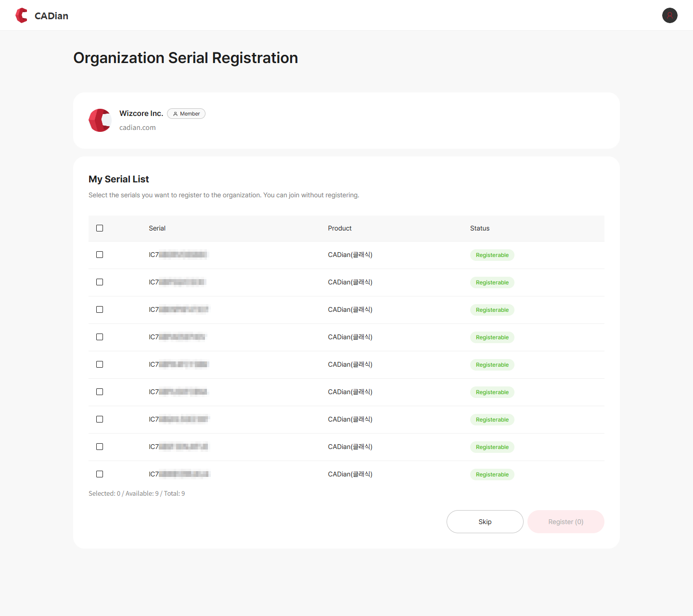Click the Organization Serial Registration page title
Image resolution: width=693 pixels, height=616 pixels.
click(186, 58)
